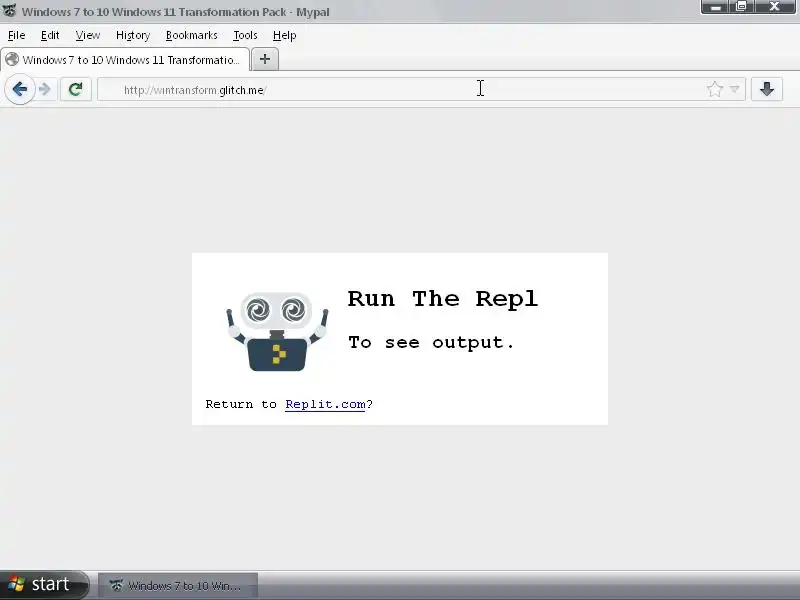Open a new tab with the plus button
Viewport: 800px width, 600px height.
(x=265, y=59)
